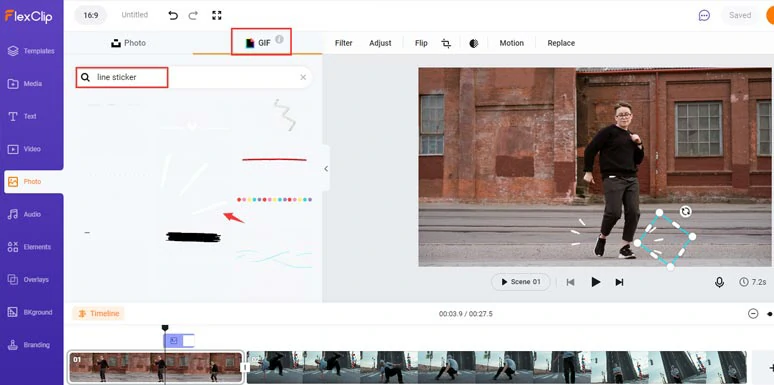
Task: Open the opacity half-circle icon
Action: pos(474,43)
